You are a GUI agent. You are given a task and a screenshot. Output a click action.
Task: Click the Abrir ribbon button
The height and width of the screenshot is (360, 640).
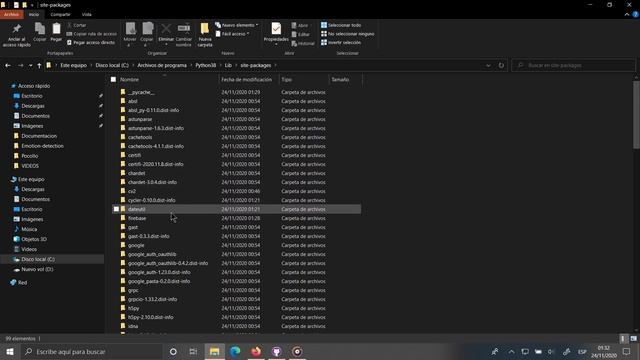(x=300, y=25)
